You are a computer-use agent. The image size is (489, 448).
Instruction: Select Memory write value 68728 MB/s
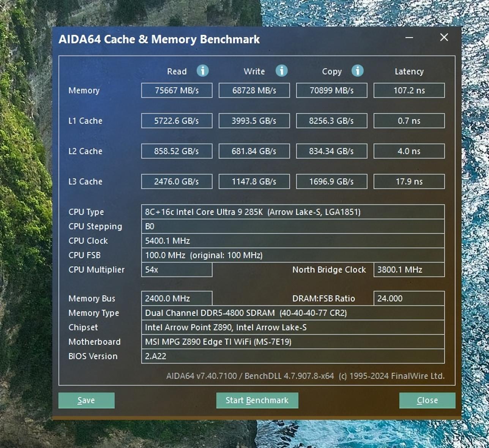click(254, 90)
